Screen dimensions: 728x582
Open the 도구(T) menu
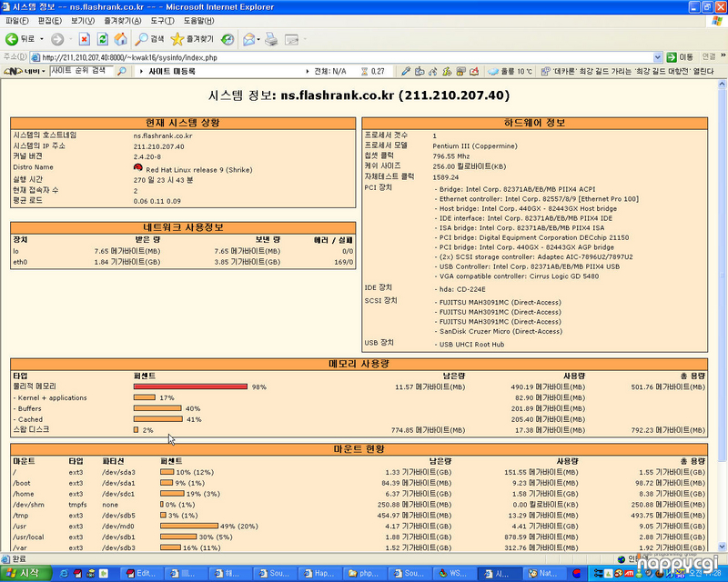click(x=162, y=21)
